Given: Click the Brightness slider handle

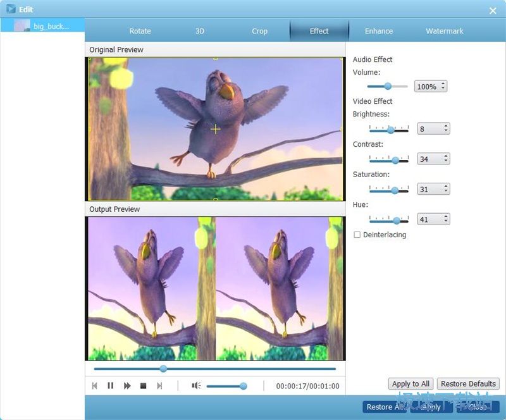Looking at the screenshot, I should pyautogui.click(x=391, y=130).
